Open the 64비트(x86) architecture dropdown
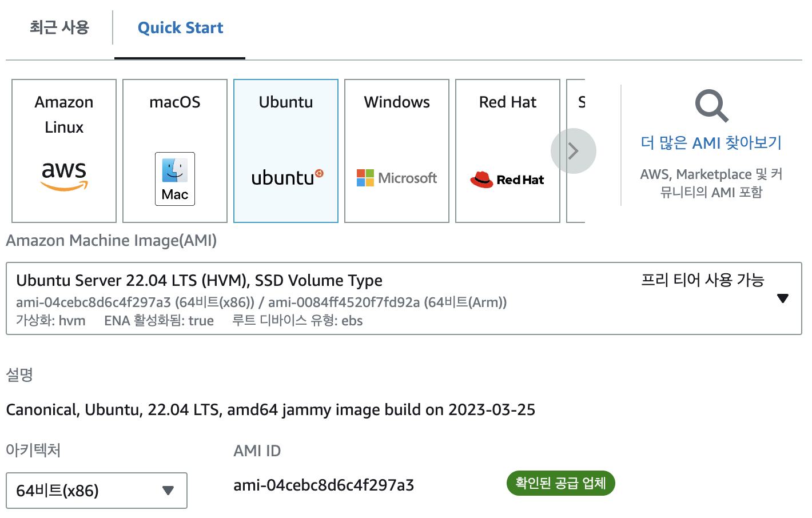Image resolution: width=812 pixels, height=518 pixels. coord(97,491)
